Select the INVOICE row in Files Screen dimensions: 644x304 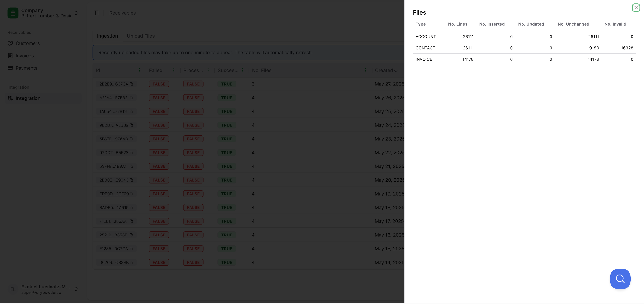tap(524, 59)
